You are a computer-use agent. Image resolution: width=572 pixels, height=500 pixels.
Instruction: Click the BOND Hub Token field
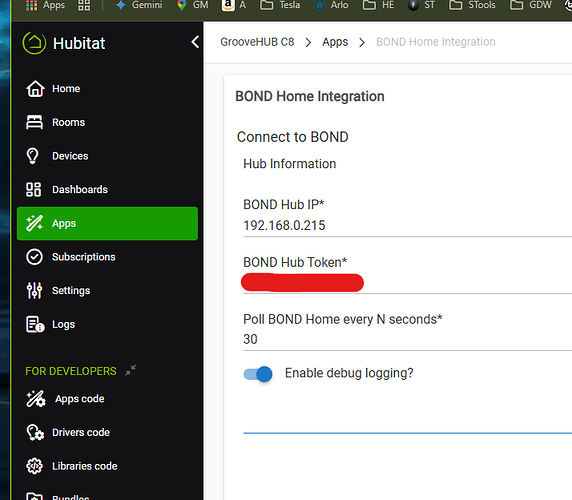(407, 283)
